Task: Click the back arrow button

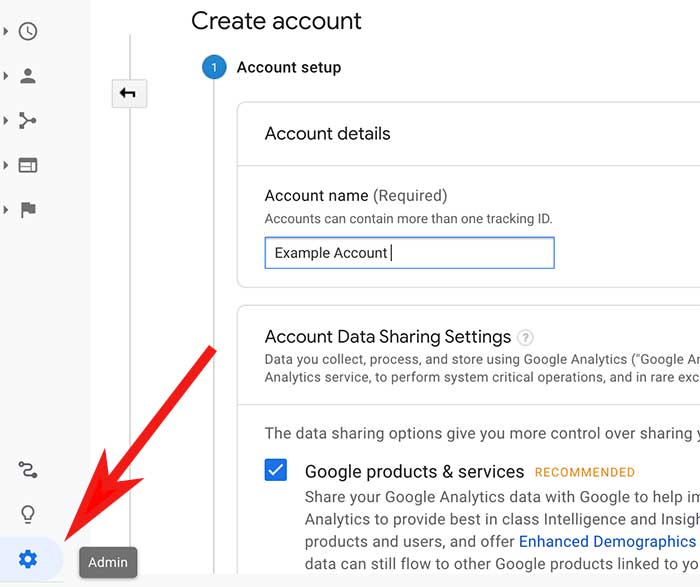Action: (x=129, y=93)
